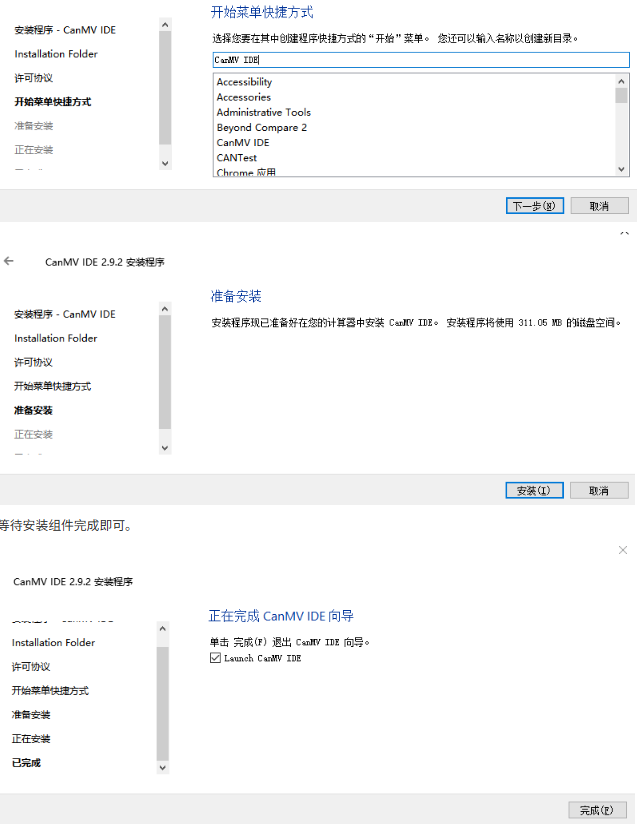Click Installation Folder step in 准备安装 window
The image size is (639, 825).
click(56, 338)
